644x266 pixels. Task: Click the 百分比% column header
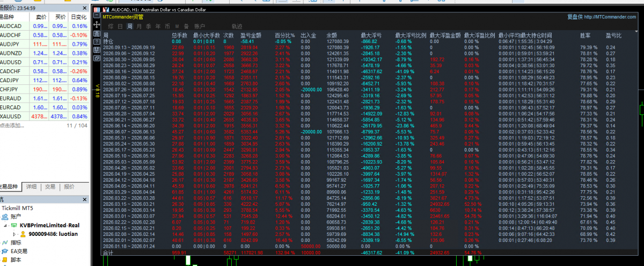(284, 35)
